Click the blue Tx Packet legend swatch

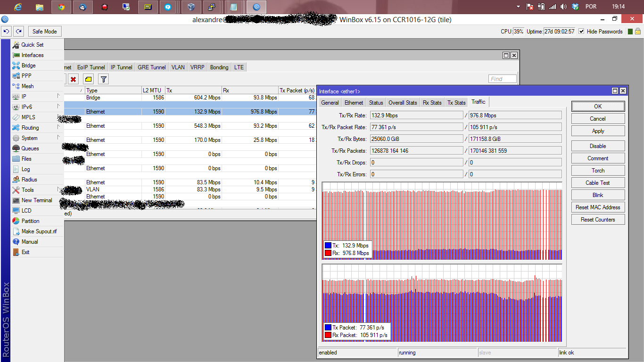coord(328,328)
